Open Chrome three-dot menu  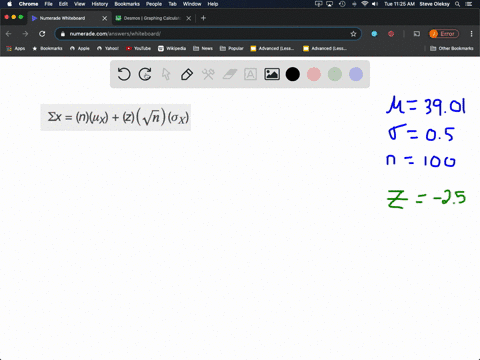pyautogui.click(x=471, y=34)
